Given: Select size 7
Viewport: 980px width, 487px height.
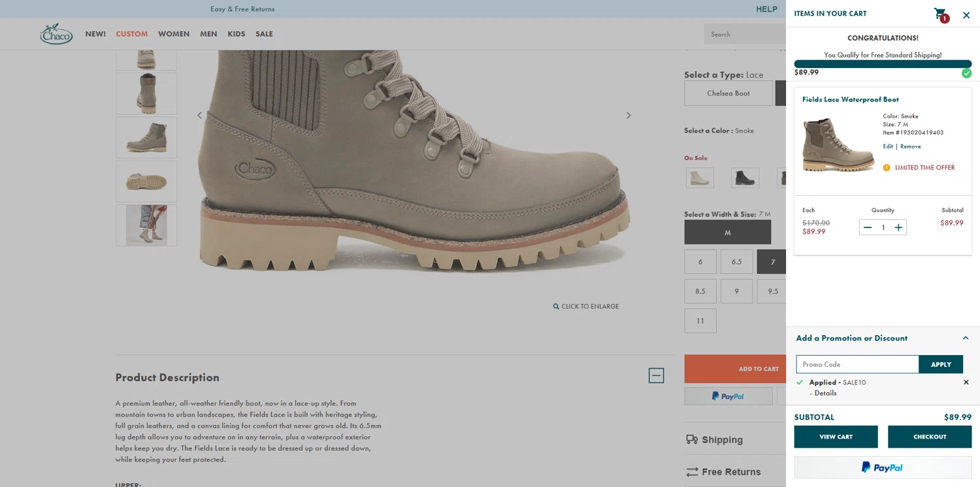Looking at the screenshot, I should (x=772, y=261).
